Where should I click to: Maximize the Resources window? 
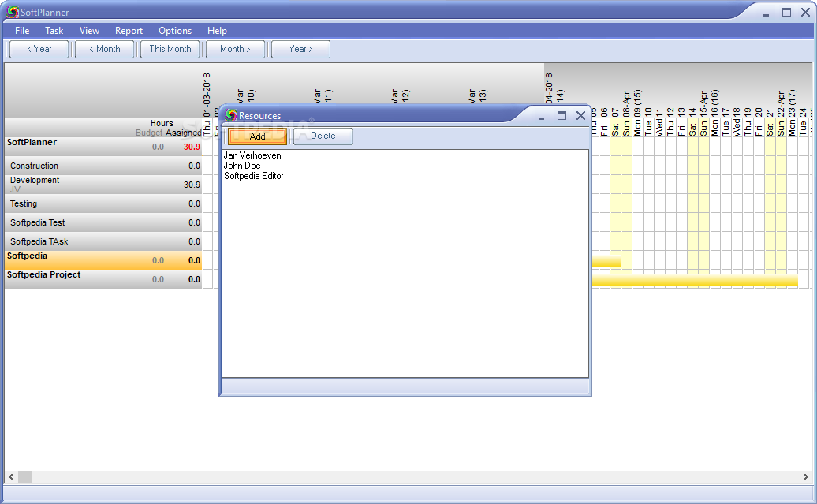tap(561, 116)
